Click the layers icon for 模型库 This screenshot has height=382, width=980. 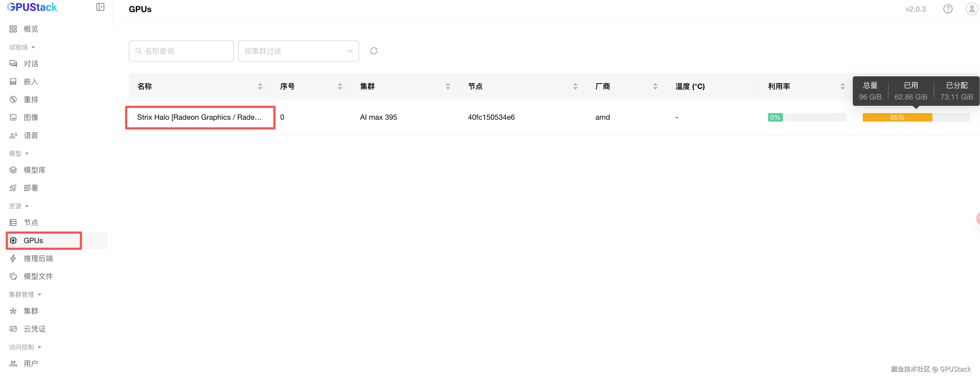point(13,170)
